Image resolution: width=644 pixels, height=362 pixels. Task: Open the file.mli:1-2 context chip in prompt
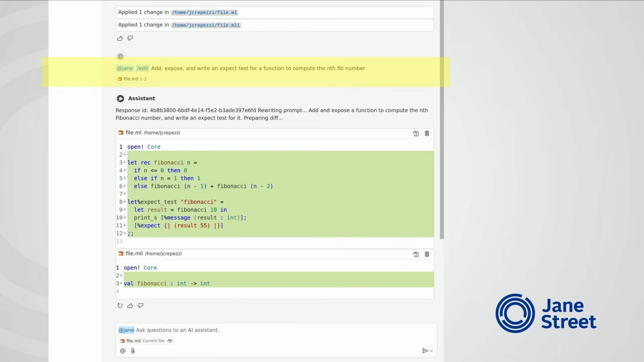(x=132, y=79)
